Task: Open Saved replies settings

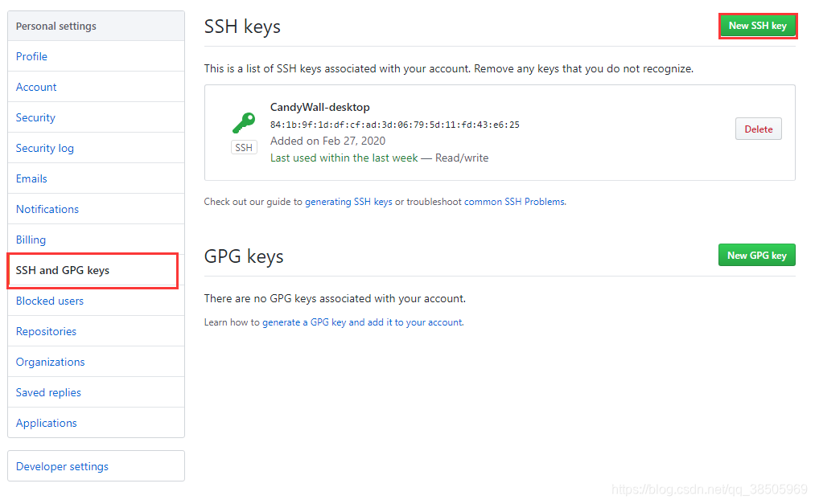Action: tap(97, 392)
